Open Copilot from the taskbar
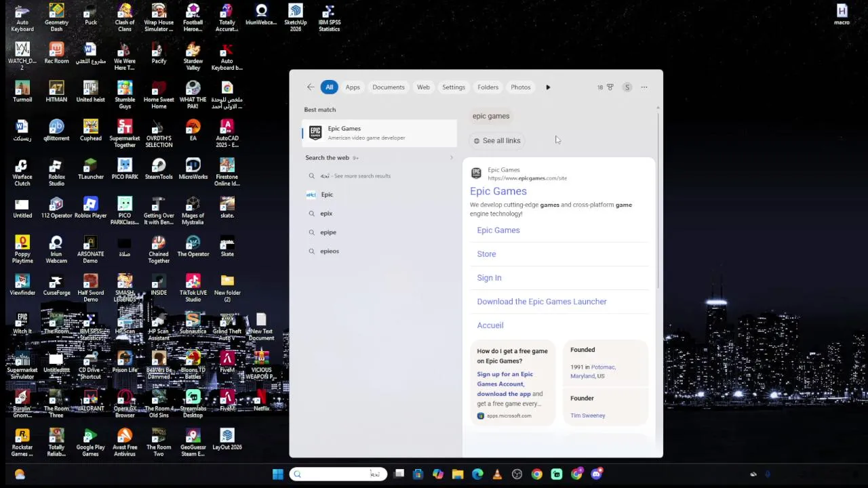 tap(438, 474)
